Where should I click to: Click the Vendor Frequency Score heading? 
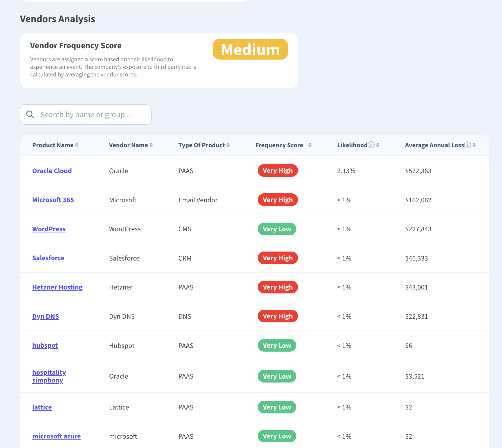[76, 46]
